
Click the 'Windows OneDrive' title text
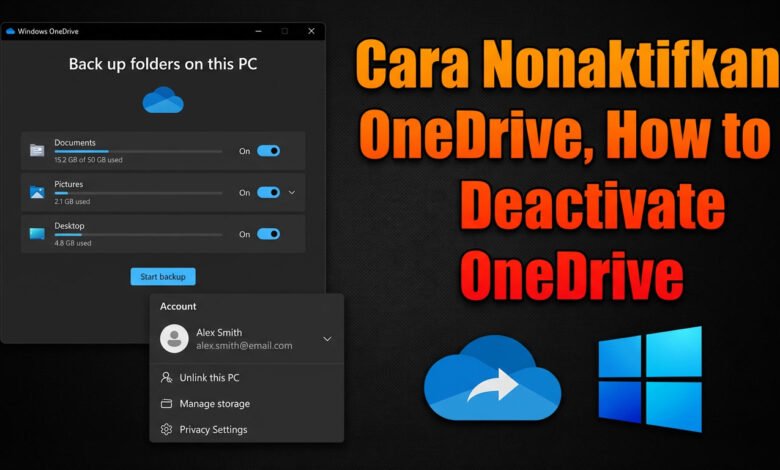[x=48, y=31]
